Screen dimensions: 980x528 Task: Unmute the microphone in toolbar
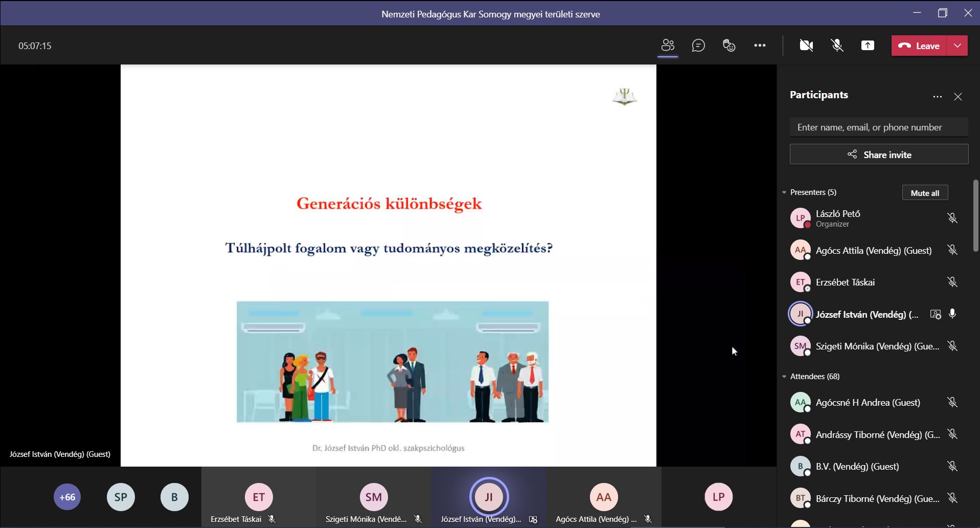pyautogui.click(x=837, y=46)
